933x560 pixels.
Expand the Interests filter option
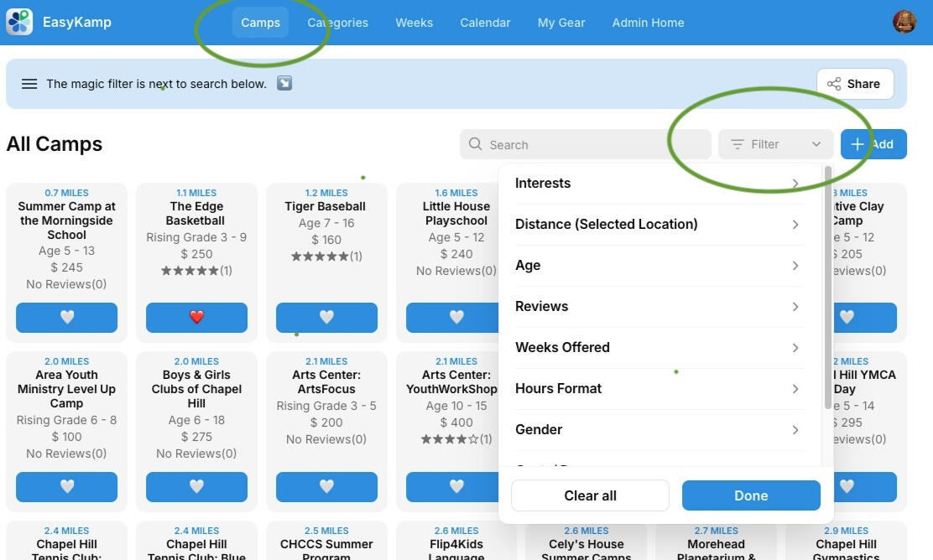coord(656,184)
